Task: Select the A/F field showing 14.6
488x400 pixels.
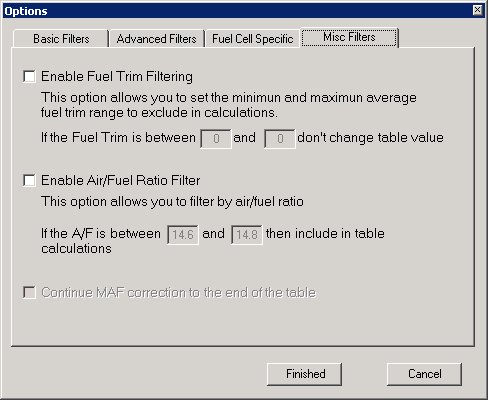Action: (x=183, y=235)
